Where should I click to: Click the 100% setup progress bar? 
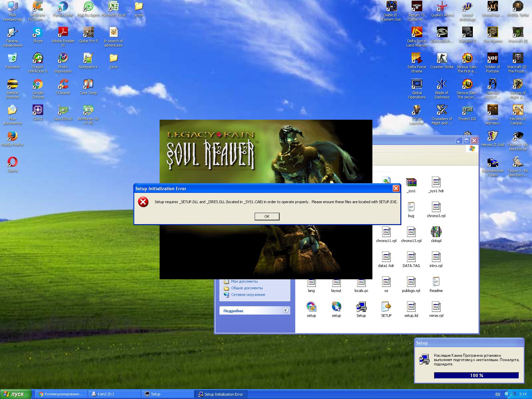(476, 375)
